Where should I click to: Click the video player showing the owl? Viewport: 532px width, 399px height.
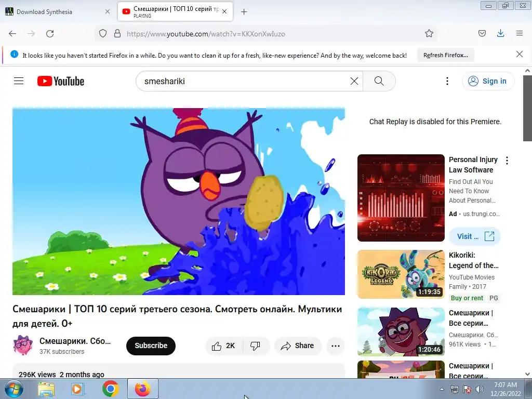click(x=179, y=202)
